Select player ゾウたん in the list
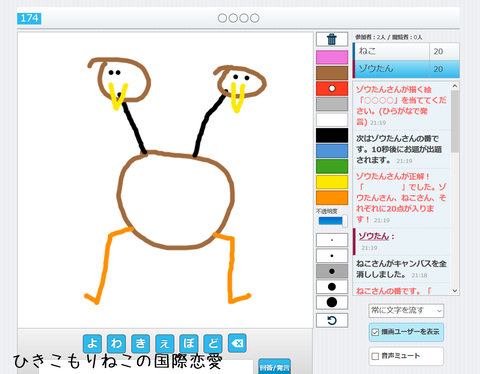 point(406,69)
